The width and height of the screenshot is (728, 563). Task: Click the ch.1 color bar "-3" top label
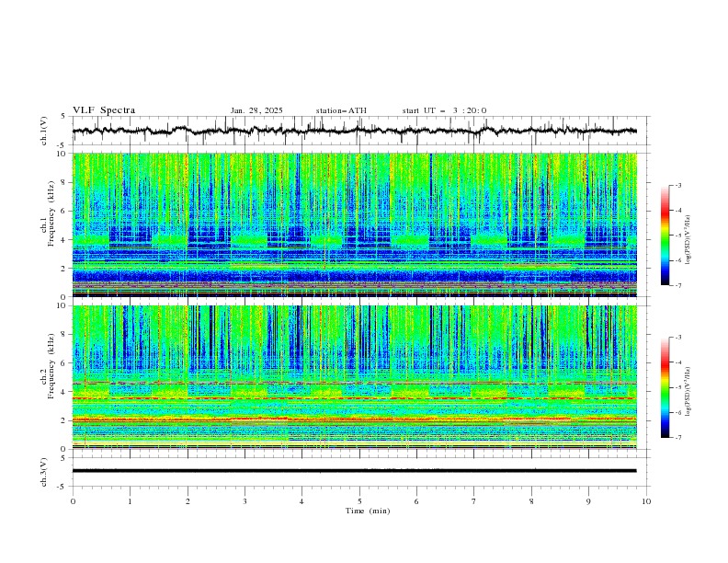678,185
